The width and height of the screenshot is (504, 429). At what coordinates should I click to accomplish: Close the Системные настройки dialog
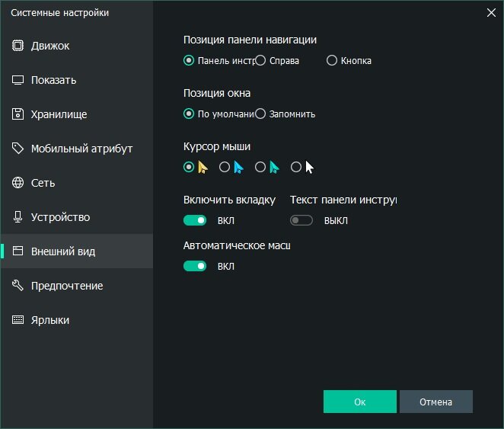(491, 13)
